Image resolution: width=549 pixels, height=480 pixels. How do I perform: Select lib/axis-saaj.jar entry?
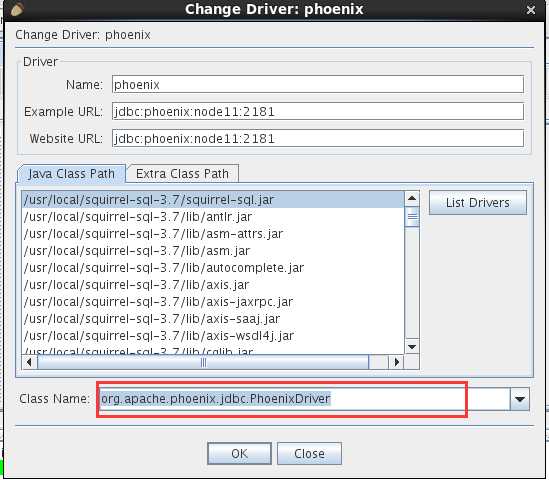pos(213,319)
